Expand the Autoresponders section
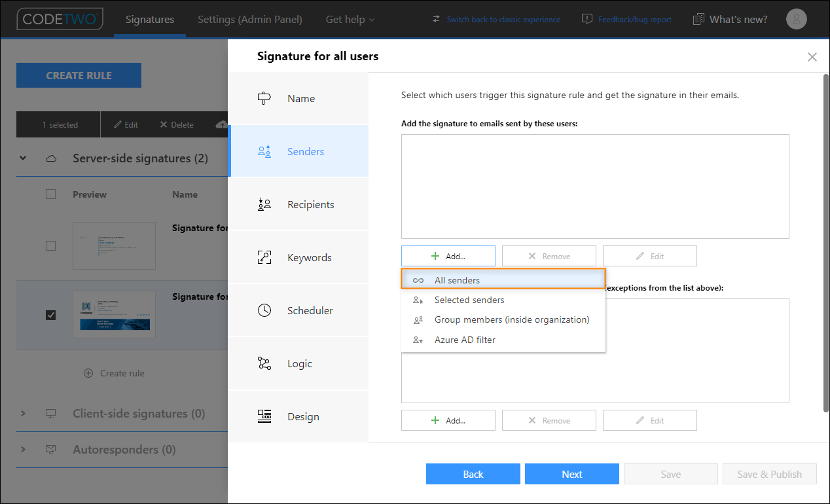Image resolution: width=830 pixels, height=504 pixels. pos(24,450)
